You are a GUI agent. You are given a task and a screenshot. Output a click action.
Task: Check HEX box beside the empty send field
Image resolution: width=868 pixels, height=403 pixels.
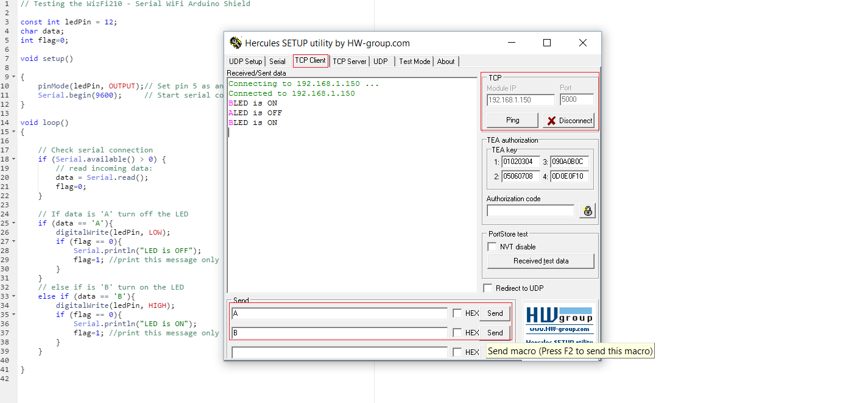click(x=457, y=352)
